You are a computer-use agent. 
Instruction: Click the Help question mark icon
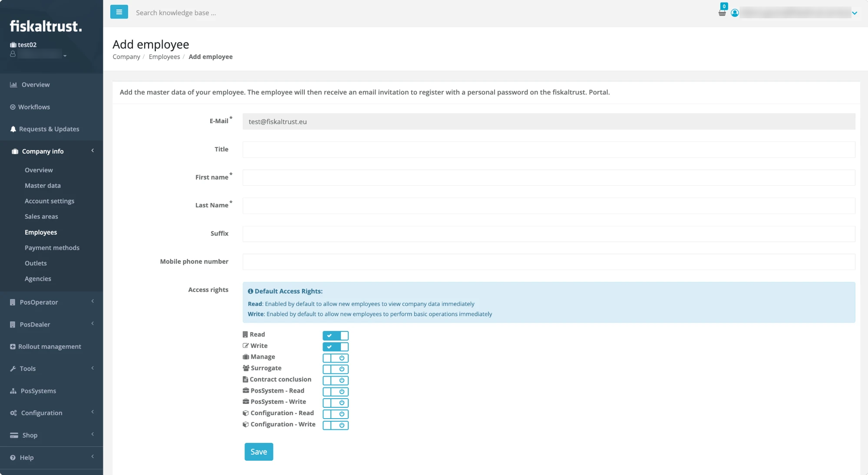[x=13, y=458]
